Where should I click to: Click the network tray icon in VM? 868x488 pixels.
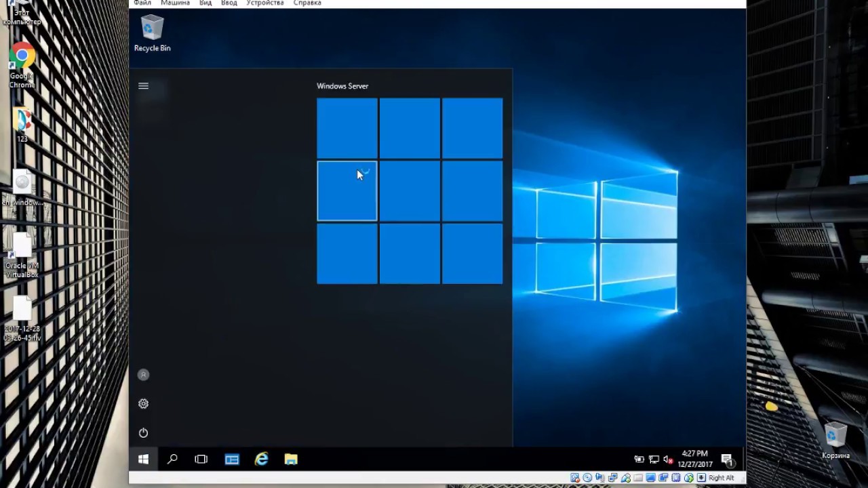654,460
